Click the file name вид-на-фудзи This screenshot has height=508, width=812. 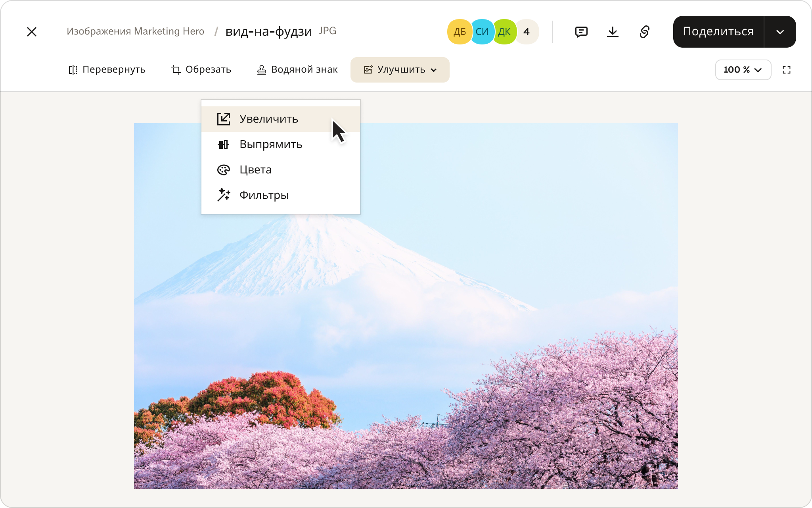tap(268, 31)
